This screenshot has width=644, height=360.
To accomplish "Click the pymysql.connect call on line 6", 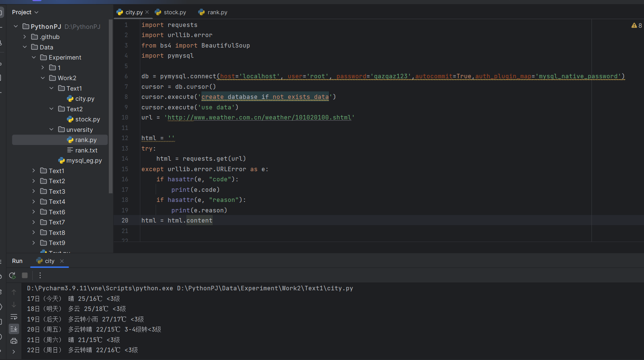I will tap(383, 76).
